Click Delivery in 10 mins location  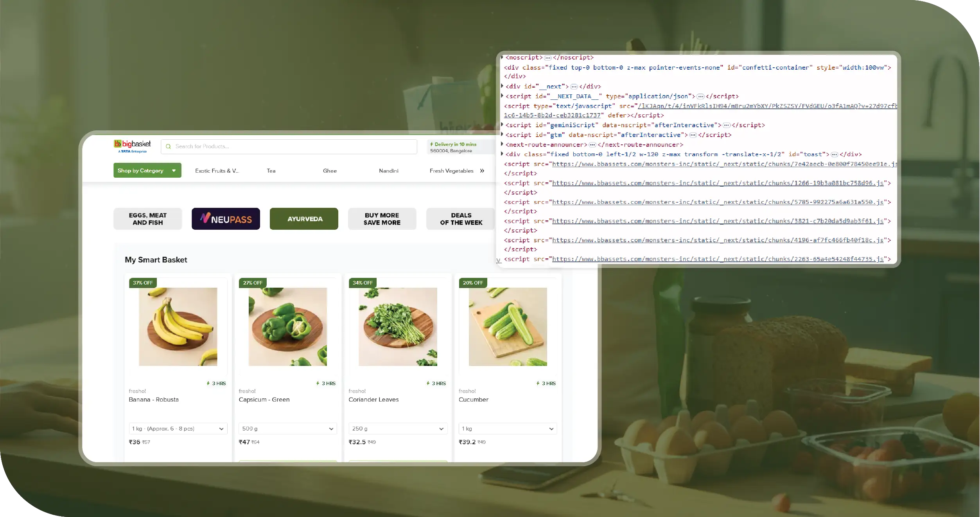454,147
